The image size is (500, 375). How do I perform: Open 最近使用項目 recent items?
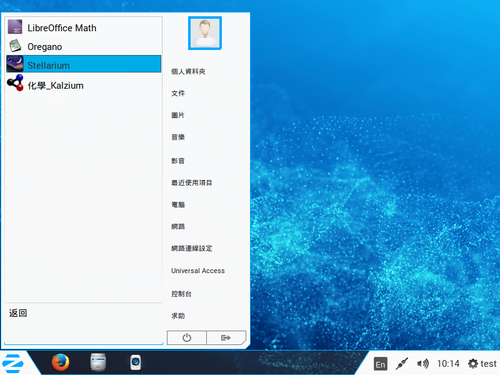coord(191,183)
